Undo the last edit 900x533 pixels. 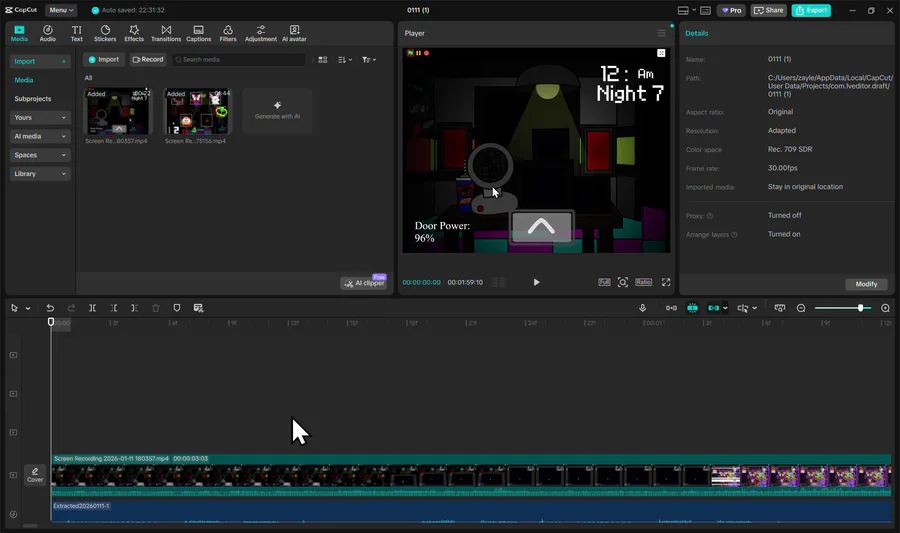click(50, 308)
